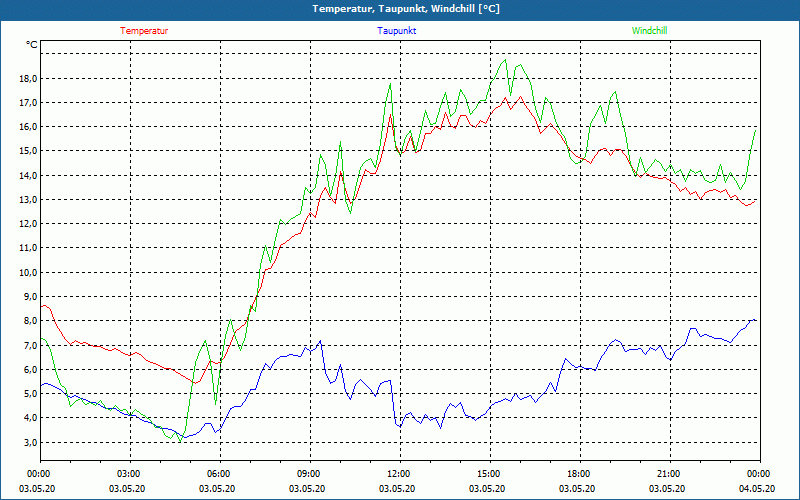This screenshot has height=500, width=800.
Task: Click the 13,0 y-axis value
Action: click(26, 200)
